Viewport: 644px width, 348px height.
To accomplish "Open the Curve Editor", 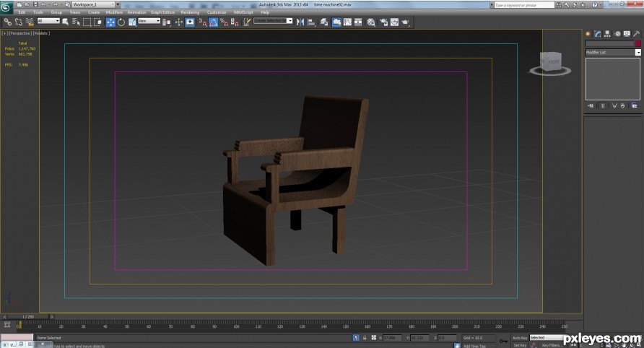I will 347,22.
